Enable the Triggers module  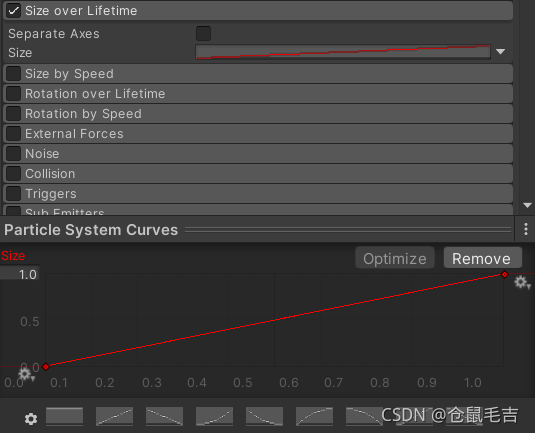(13, 194)
